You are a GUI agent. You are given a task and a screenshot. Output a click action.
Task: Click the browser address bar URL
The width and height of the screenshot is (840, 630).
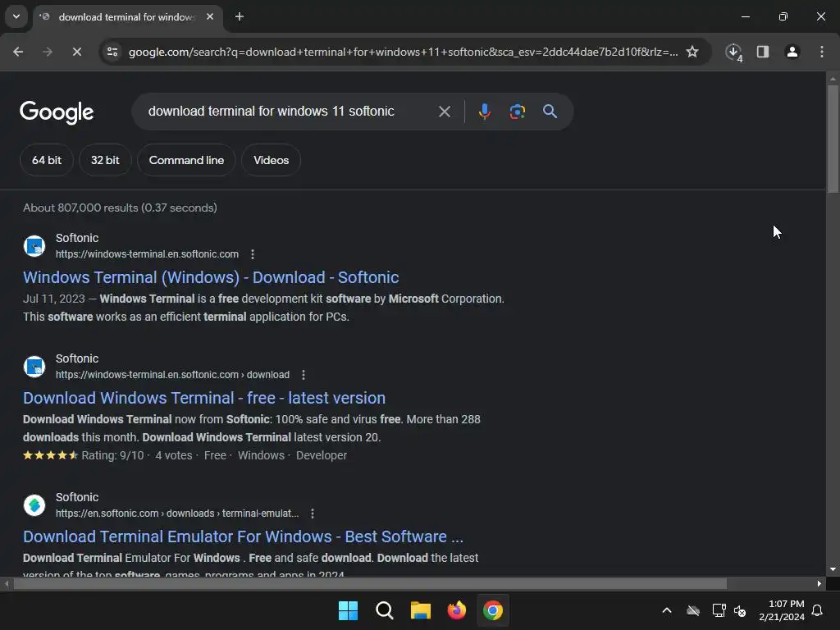click(403, 52)
